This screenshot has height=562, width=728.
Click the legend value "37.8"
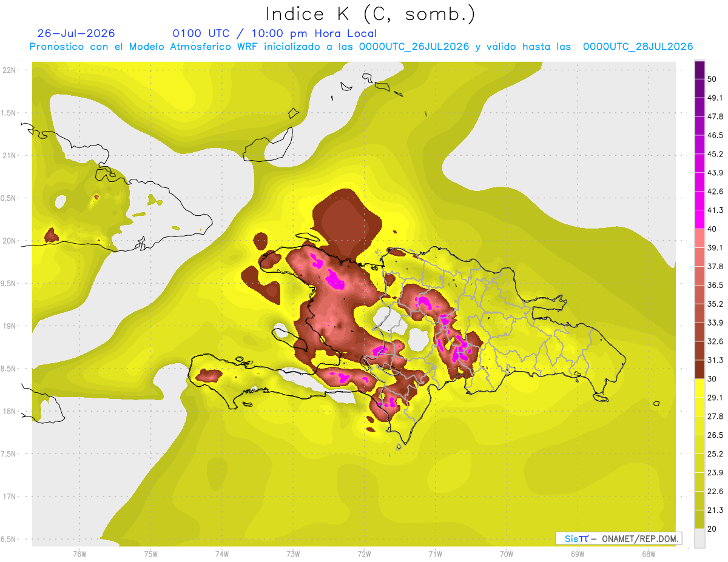pos(715,266)
